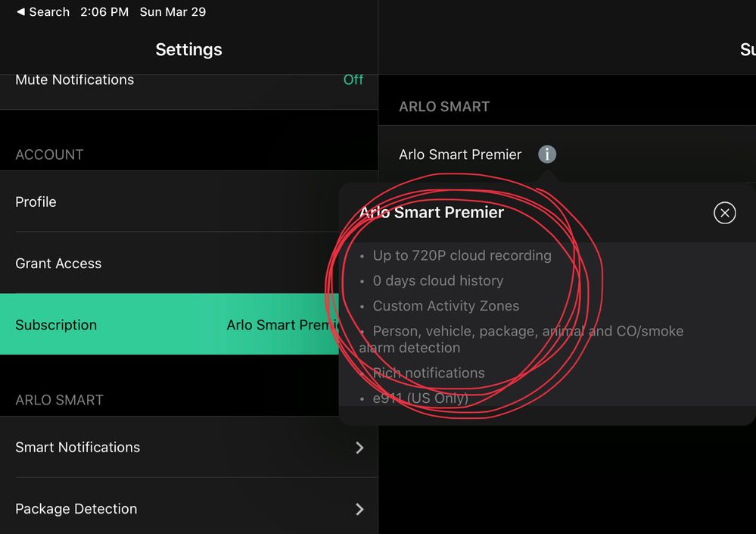756x534 pixels.
Task: Open Smart Notifications settings
Action: [x=189, y=447]
